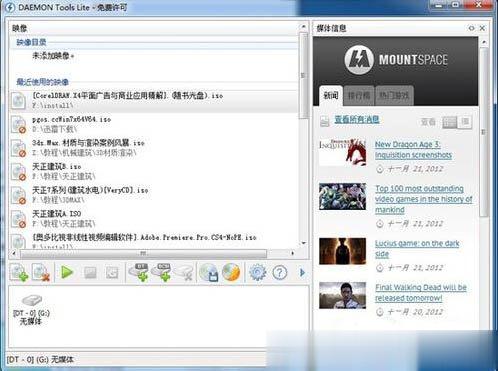Image resolution: width=498 pixels, height=371 pixels.
Task: Select the Adobe Premiere Pro CS4 iso entry
Action: click(153, 241)
